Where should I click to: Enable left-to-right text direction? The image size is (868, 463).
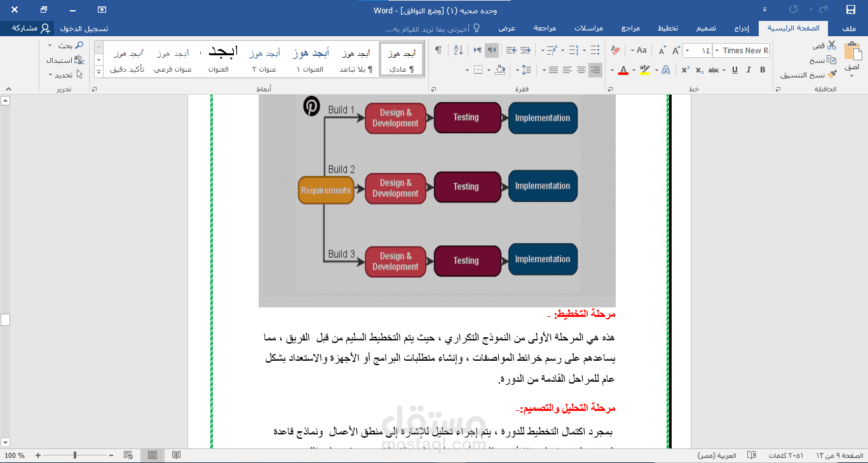(x=478, y=50)
